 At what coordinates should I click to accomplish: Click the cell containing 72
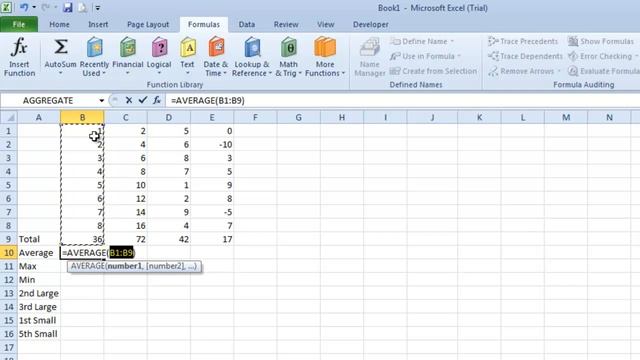125,239
